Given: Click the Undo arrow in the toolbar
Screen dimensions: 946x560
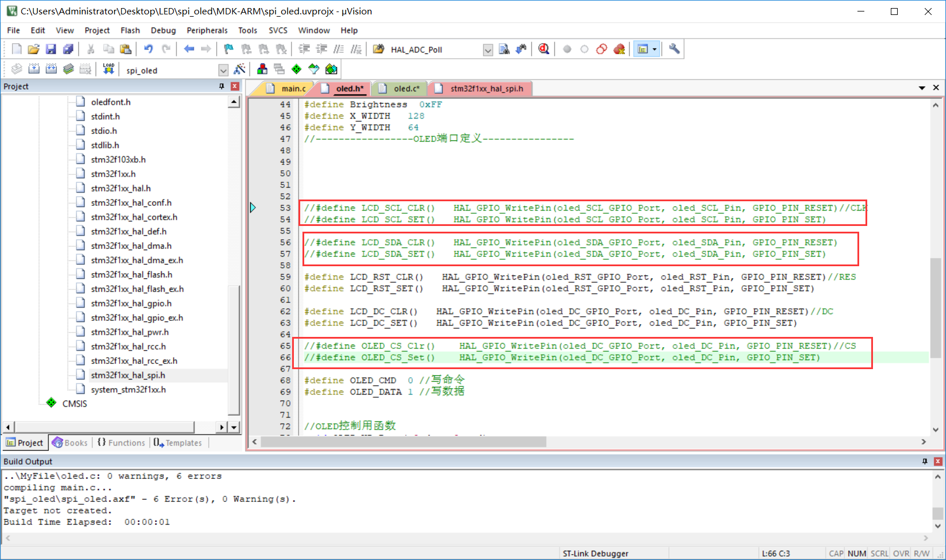Looking at the screenshot, I should [148, 49].
